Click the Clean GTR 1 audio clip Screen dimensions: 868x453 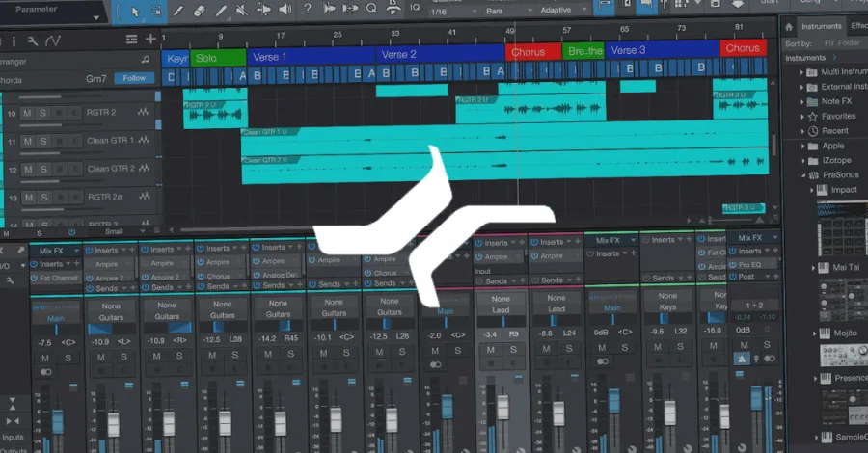pyautogui.click(x=504, y=138)
